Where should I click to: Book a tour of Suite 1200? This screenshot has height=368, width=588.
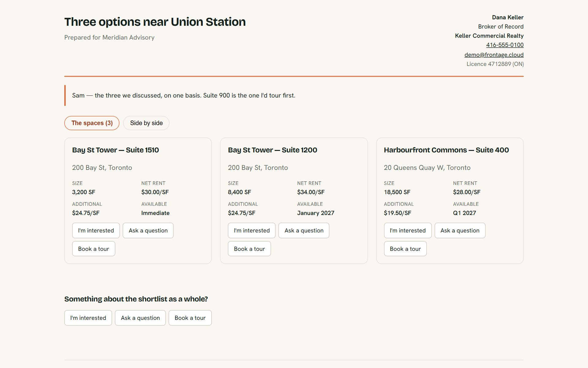click(x=249, y=249)
